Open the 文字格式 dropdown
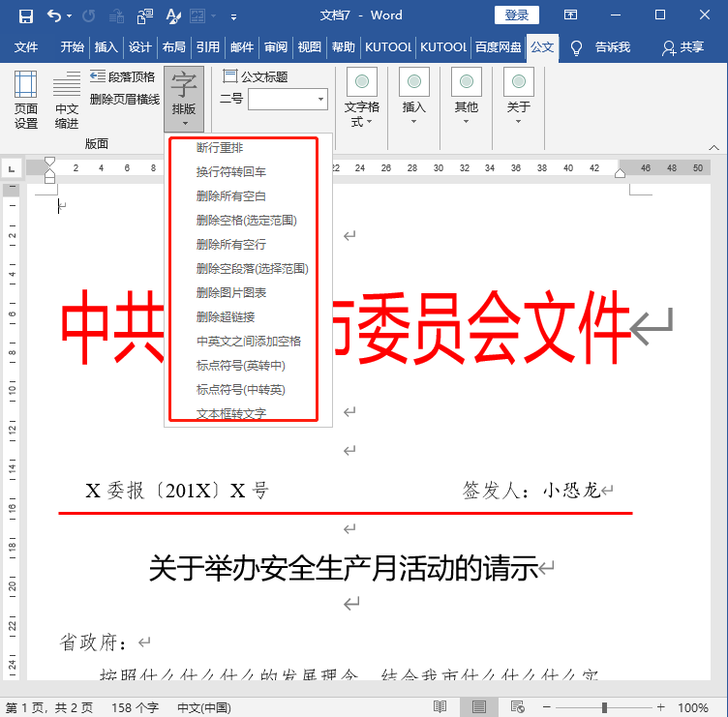 (362, 98)
